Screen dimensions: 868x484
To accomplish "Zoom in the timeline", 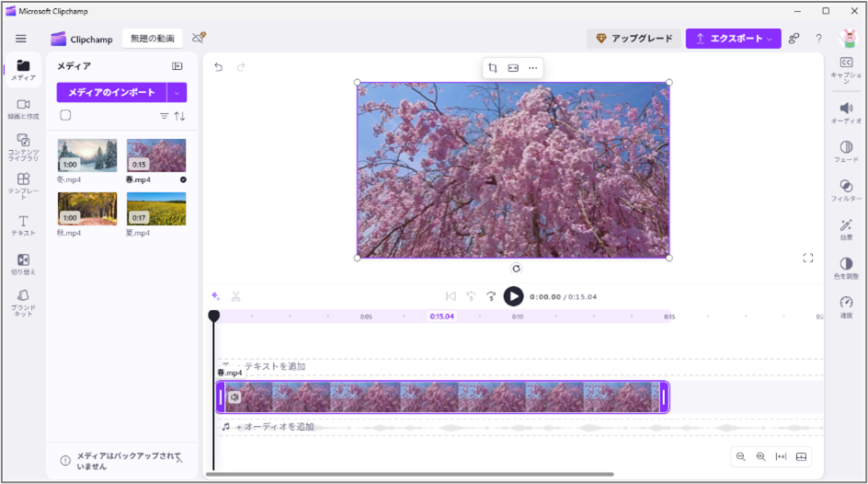I will click(x=761, y=457).
